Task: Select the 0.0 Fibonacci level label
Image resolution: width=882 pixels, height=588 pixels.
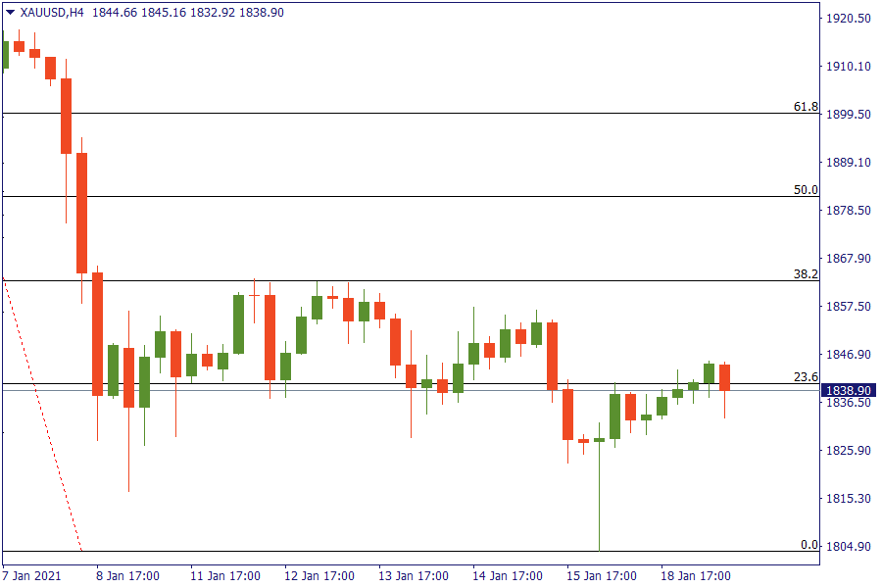Action: pos(808,544)
